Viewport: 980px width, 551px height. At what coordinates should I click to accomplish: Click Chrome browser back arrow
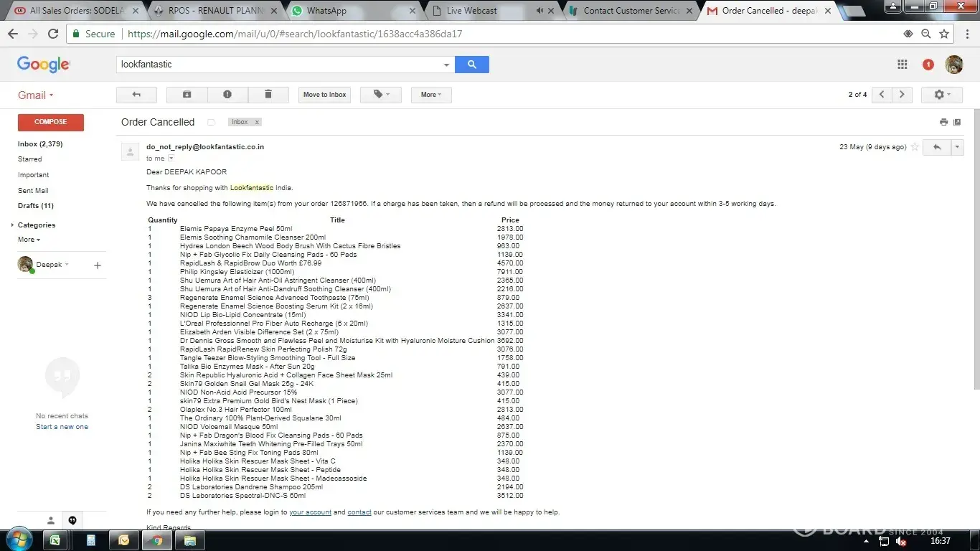(13, 34)
